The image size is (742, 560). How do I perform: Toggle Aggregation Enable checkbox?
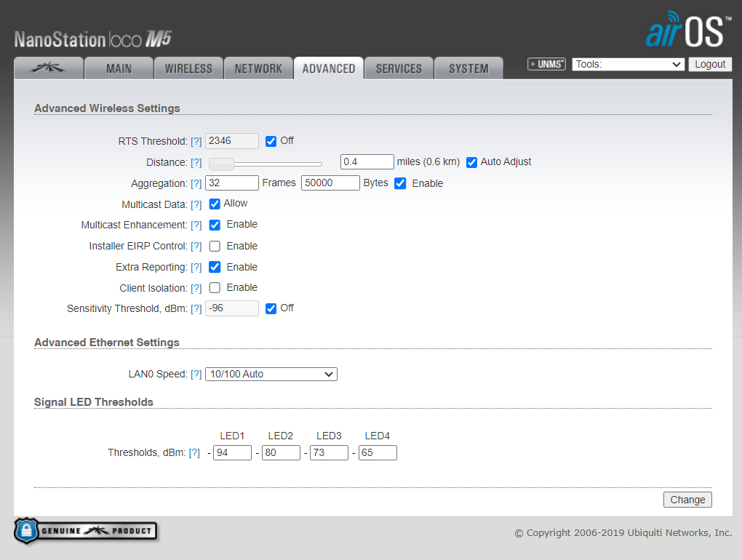[400, 183]
